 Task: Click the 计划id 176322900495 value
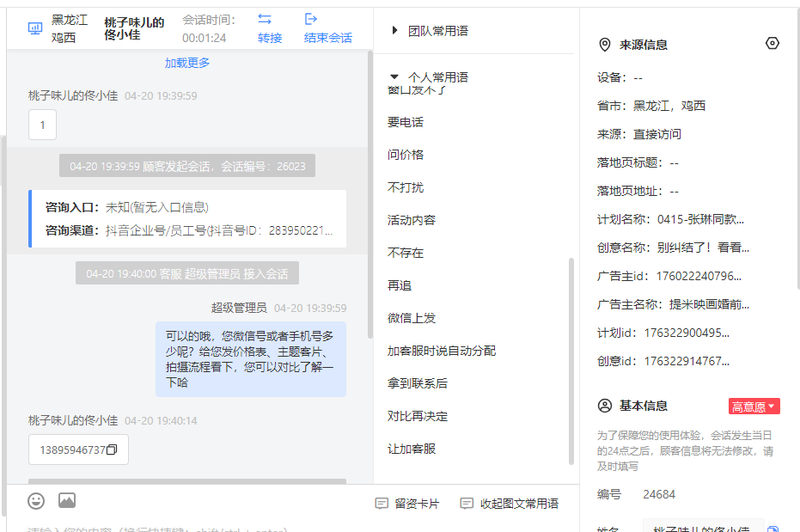coord(687,333)
